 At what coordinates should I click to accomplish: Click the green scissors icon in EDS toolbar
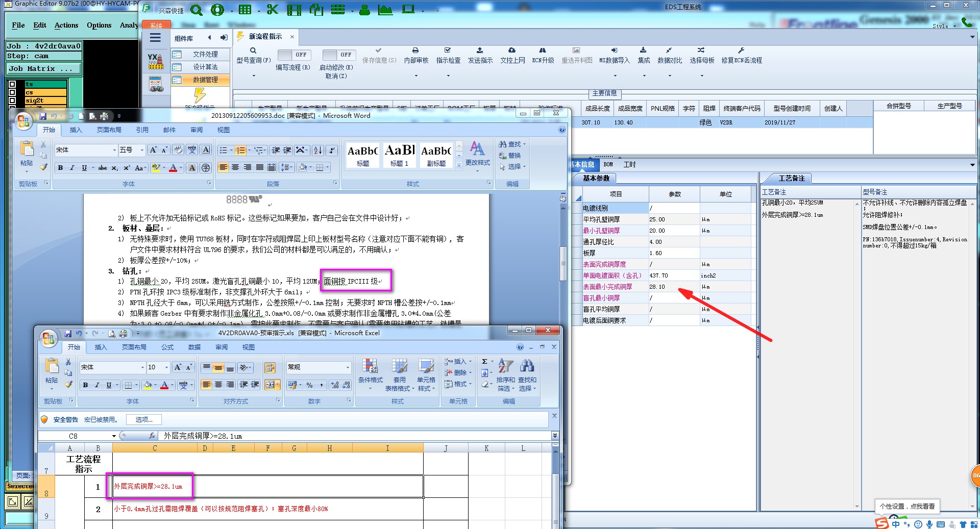(273, 9)
